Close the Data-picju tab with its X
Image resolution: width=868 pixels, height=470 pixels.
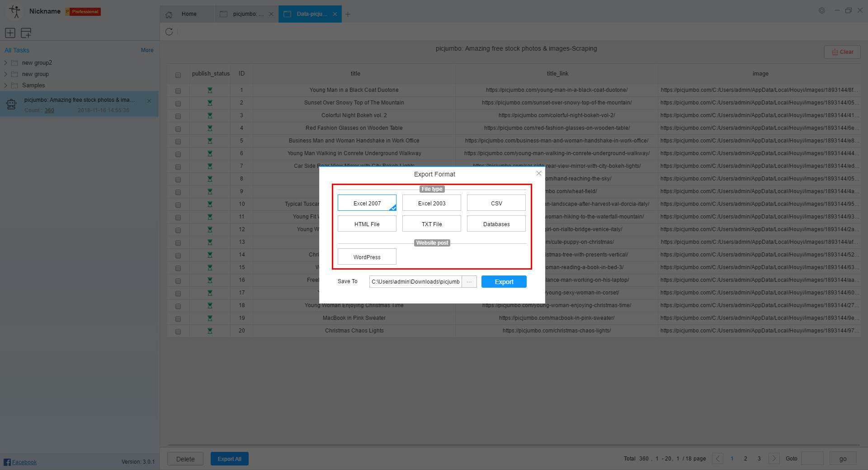tap(335, 14)
